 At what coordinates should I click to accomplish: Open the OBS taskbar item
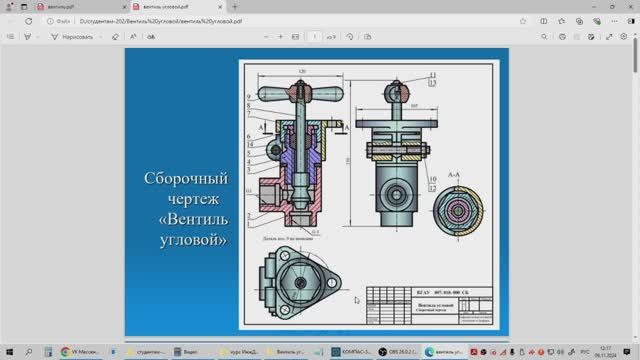398,351
